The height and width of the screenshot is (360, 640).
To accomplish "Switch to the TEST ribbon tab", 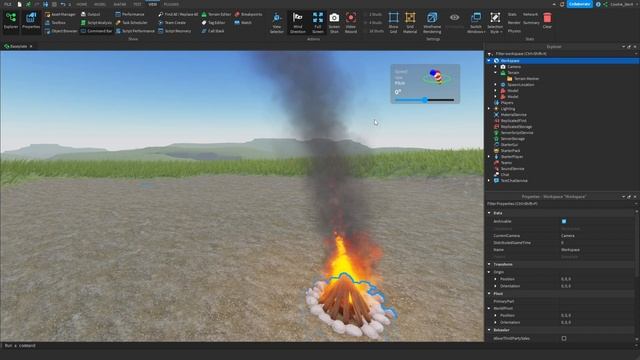I will pyautogui.click(x=137, y=4).
